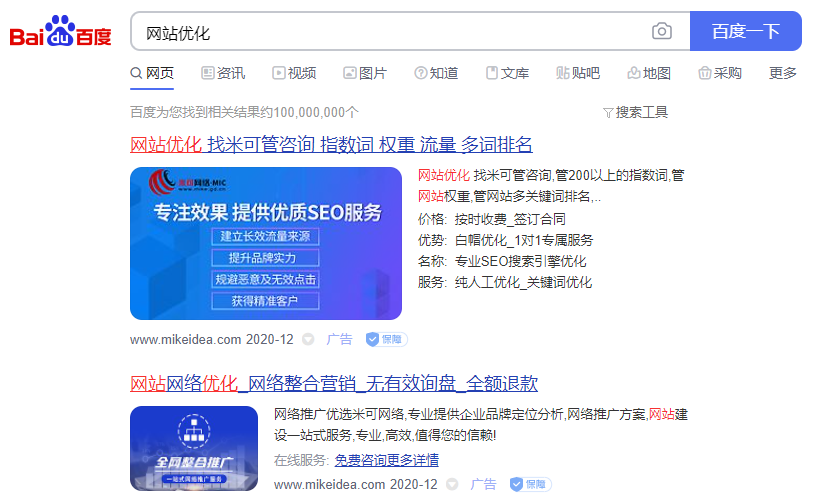
Task: Open the 知道 Q&A tab
Action: coord(436,73)
